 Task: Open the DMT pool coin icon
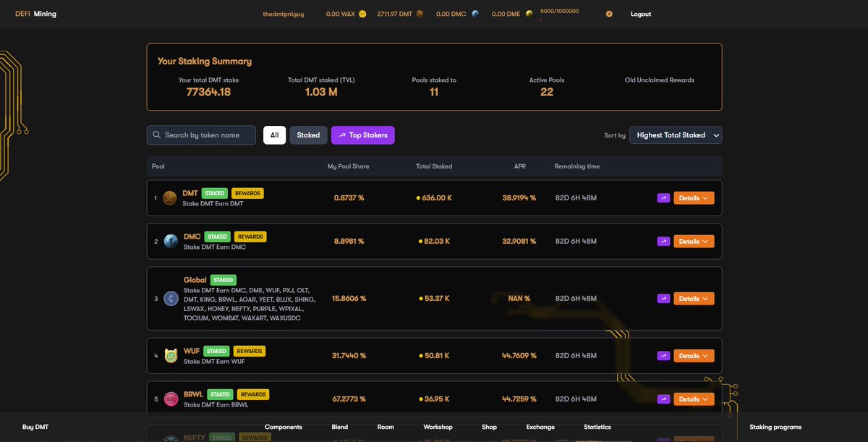click(169, 197)
